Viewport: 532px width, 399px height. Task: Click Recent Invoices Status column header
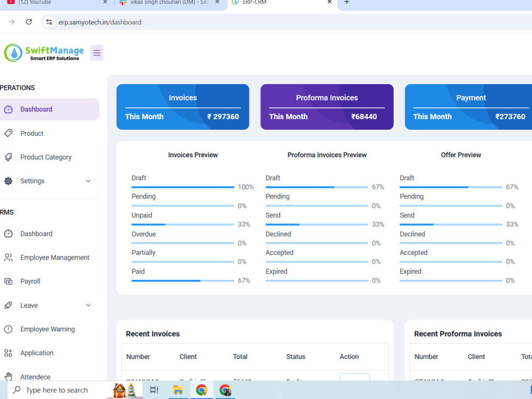[295, 356]
